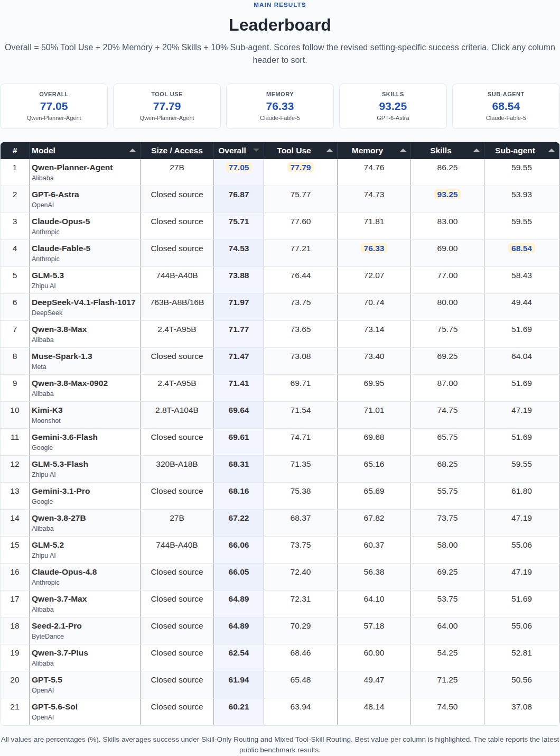Select the Gemini-3.1-Pro model name

pos(61,491)
